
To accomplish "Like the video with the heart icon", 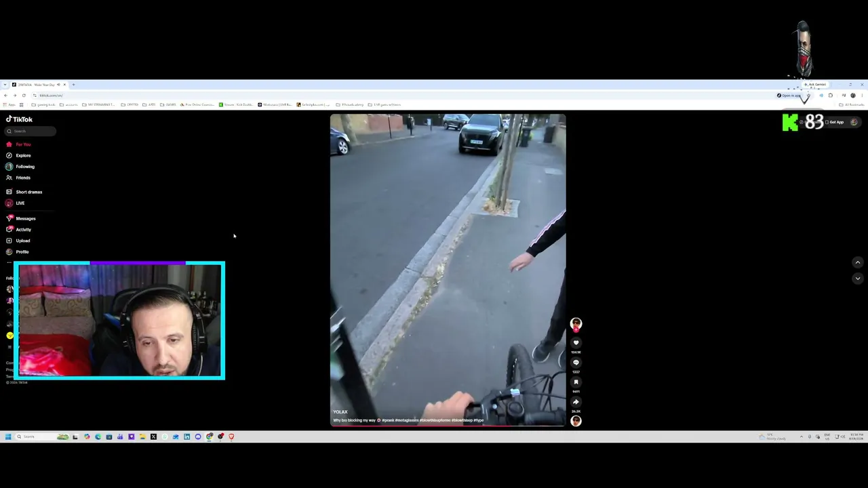I will pyautogui.click(x=576, y=343).
